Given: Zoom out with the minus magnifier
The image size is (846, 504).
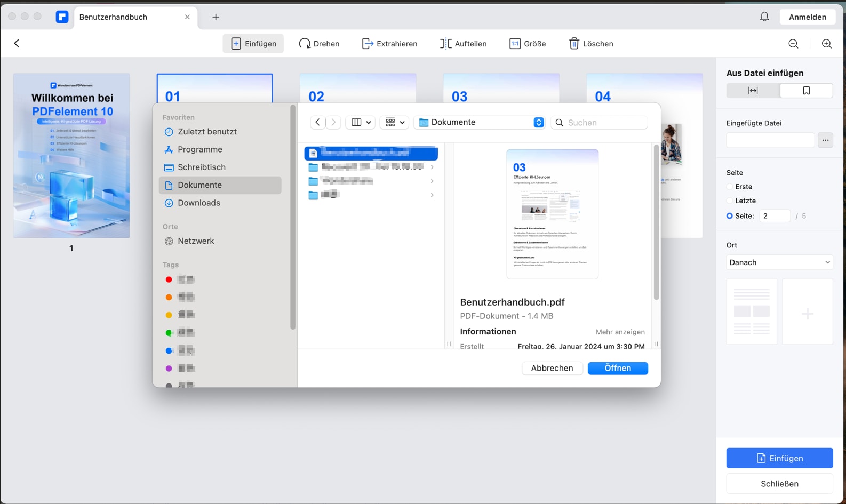Looking at the screenshot, I should [793, 44].
